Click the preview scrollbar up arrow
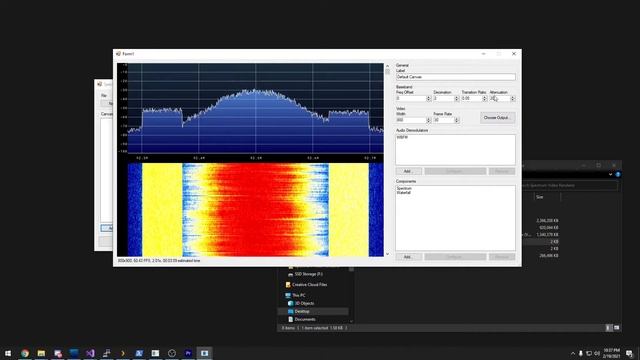640x360 pixels. click(387, 65)
